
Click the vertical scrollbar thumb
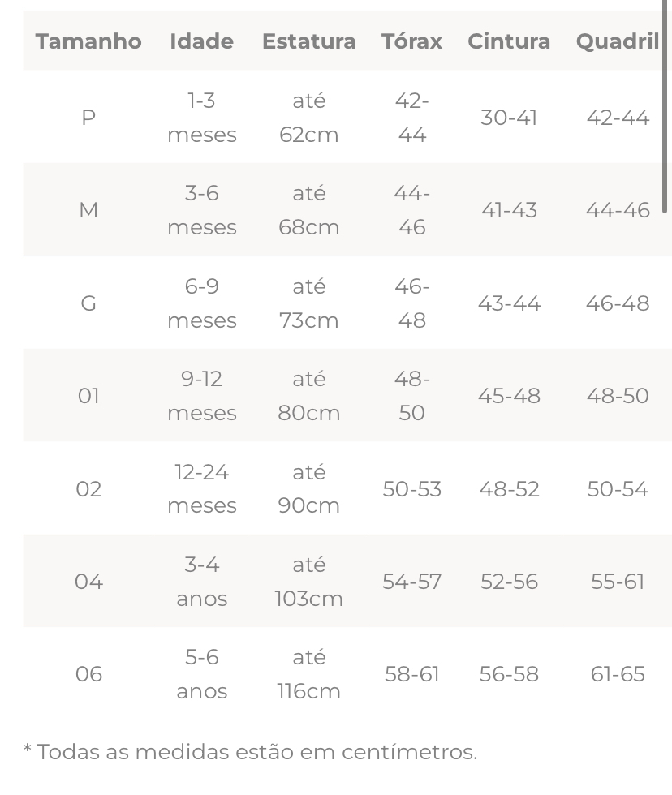tap(665, 106)
